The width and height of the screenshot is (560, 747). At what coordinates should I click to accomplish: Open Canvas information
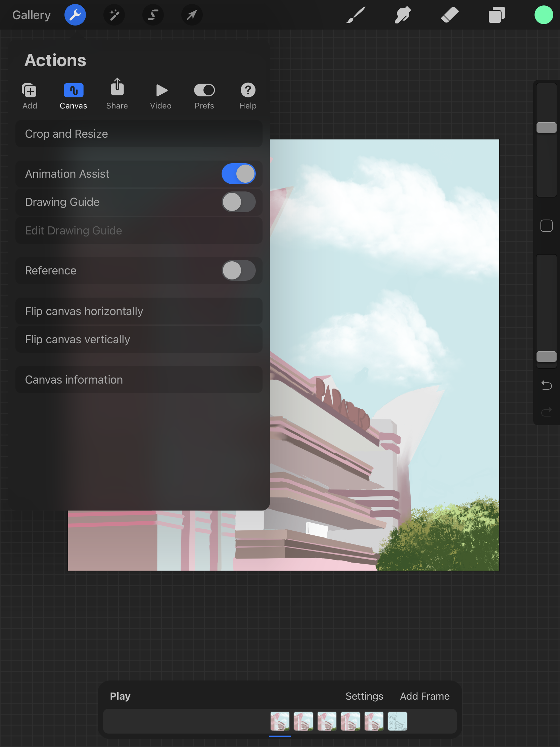point(139,380)
